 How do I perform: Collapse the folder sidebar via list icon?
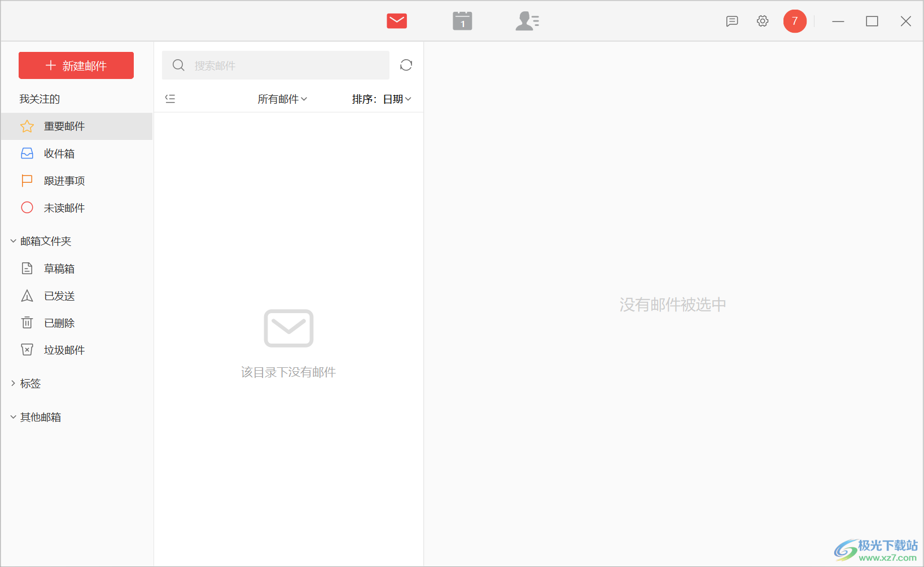(x=170, y=99)
